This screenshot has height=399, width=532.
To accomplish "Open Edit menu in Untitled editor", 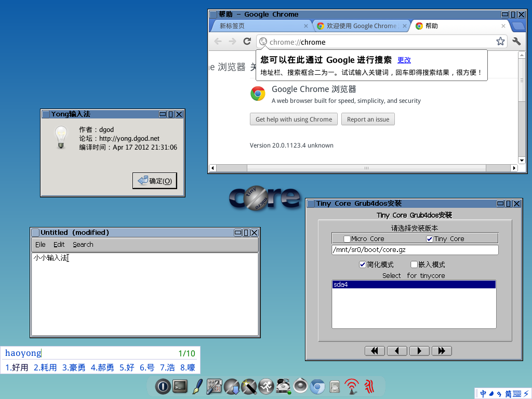I will point(59,245).
